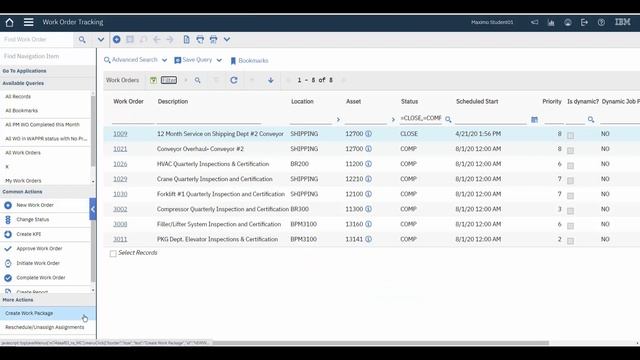This screenshot has height=360, width=640.
Task: Open the reports chart icon in header
Action: click(551, 22)
